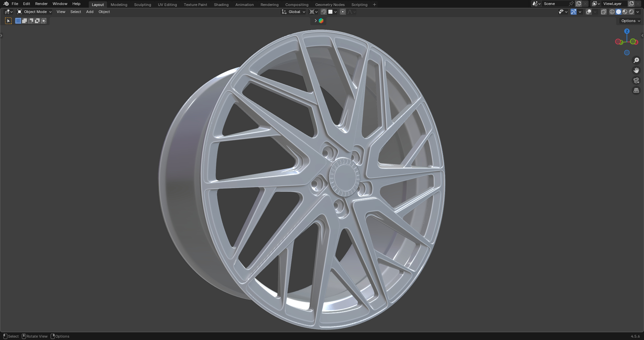Click the add workspace plus icon

coord(374,4)
